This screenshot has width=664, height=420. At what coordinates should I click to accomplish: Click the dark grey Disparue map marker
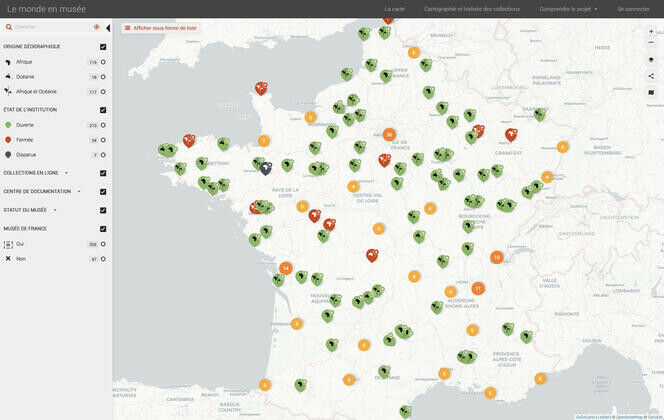(x=266, y=168)
